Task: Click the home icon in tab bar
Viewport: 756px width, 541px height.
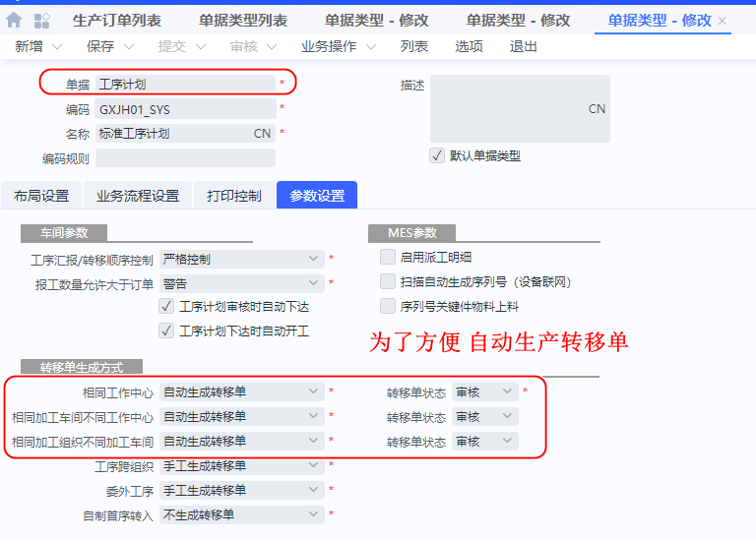Action: point(14,21)
